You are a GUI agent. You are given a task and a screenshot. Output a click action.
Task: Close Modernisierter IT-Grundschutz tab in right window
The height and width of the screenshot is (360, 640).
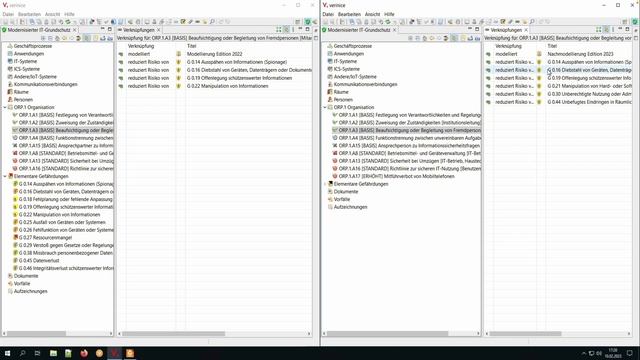(x=394, y=30)
